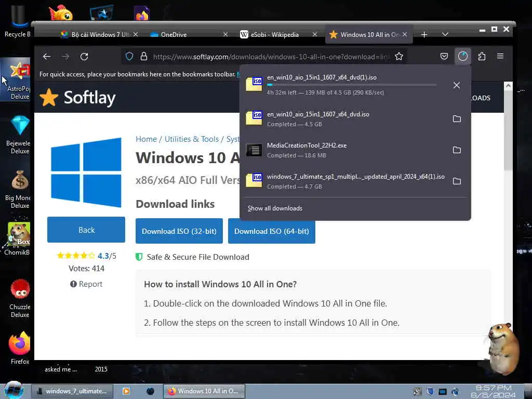The height and width of the screenshot is (399, 532).
Task: Open folder for windows_7_ultimate iso download
Action: (x=457, y=181)
